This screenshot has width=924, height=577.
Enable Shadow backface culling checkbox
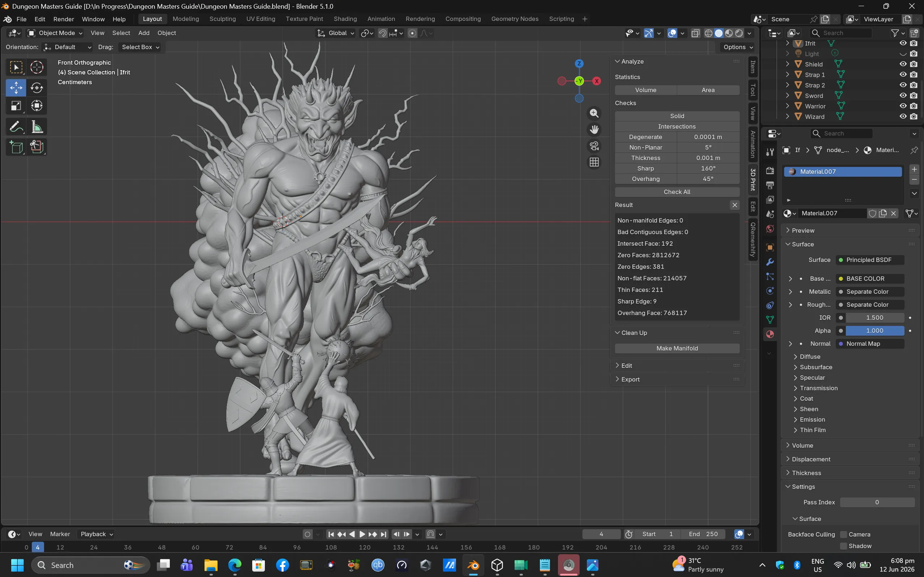[x=843, y=546]
